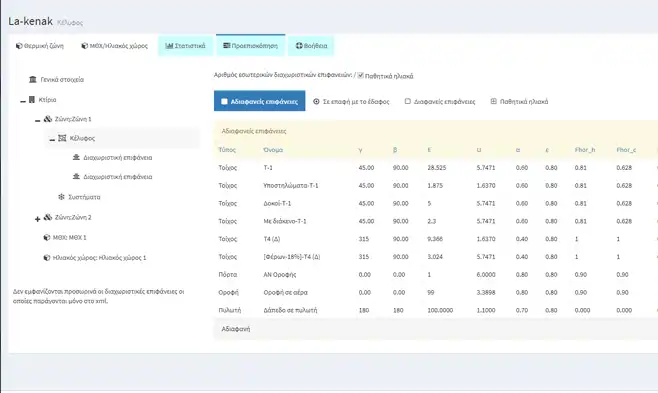Click the Υποστηλώματα-T-1 row name

pos(291,185)
